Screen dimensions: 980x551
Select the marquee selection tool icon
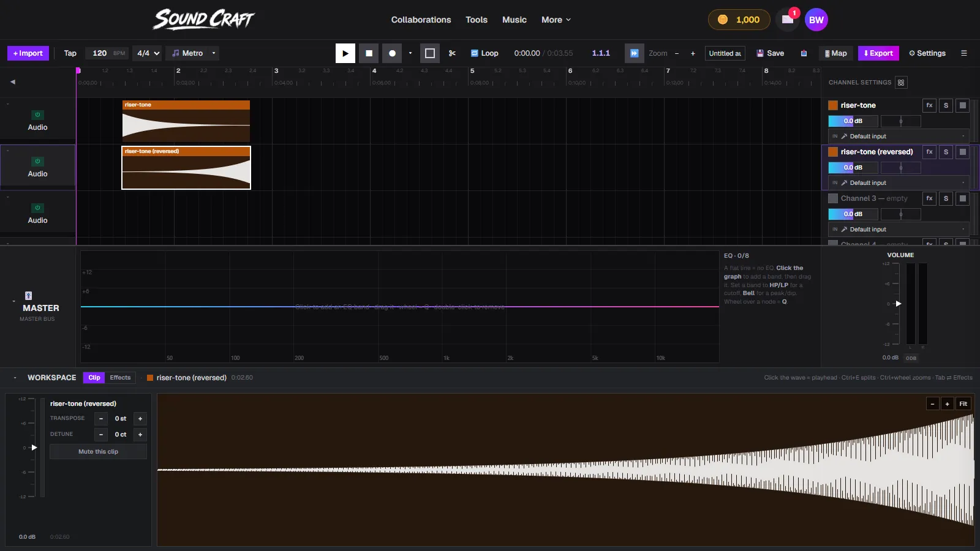pos(430,53)
